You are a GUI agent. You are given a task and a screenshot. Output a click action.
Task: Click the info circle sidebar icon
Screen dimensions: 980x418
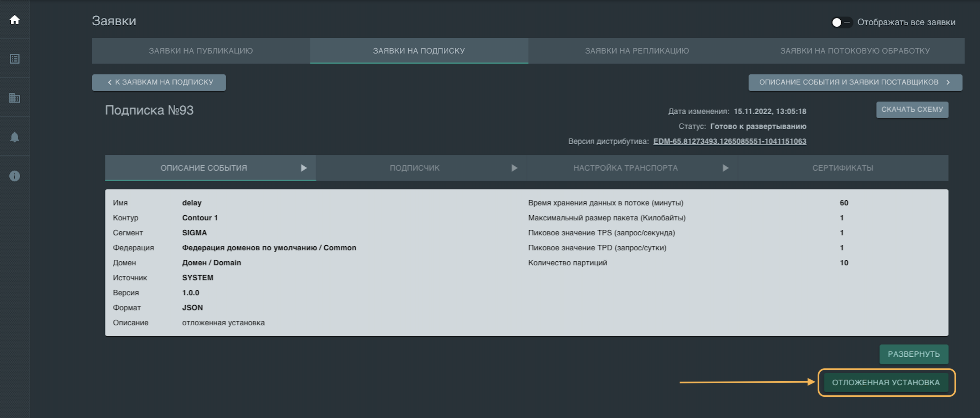pos(14,176)
